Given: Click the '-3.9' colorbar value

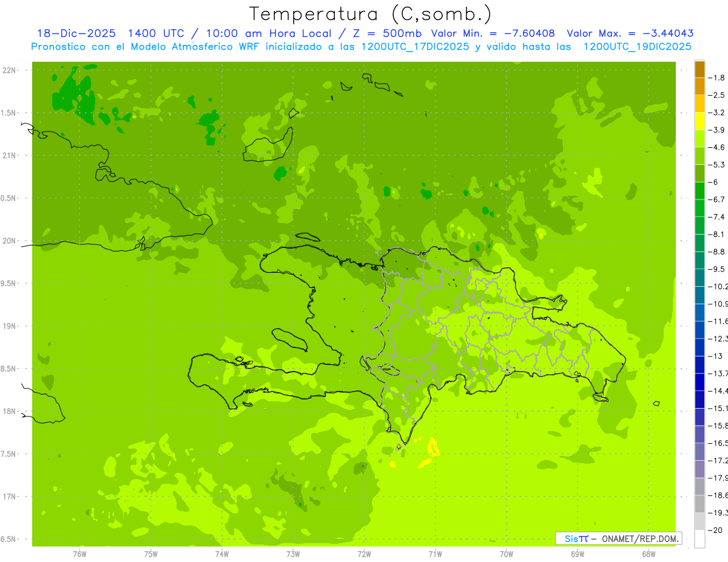Looking at the screenshot, I should click(x=716, y=130).
